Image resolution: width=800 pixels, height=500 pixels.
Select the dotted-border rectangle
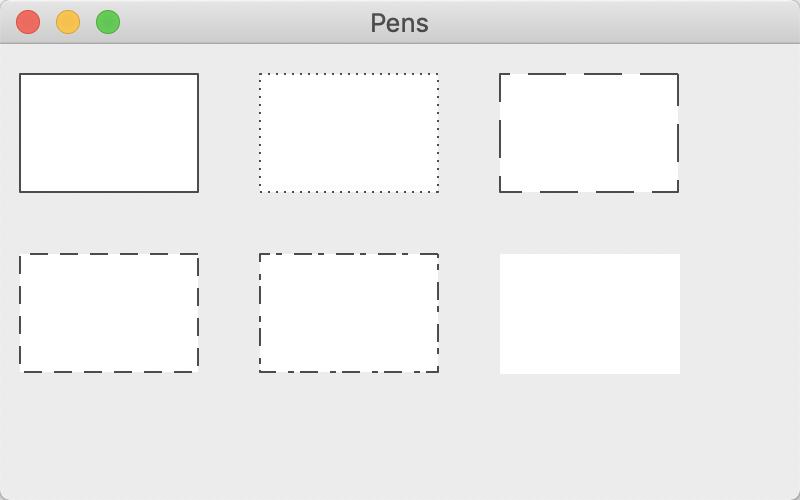pos(349,133)
